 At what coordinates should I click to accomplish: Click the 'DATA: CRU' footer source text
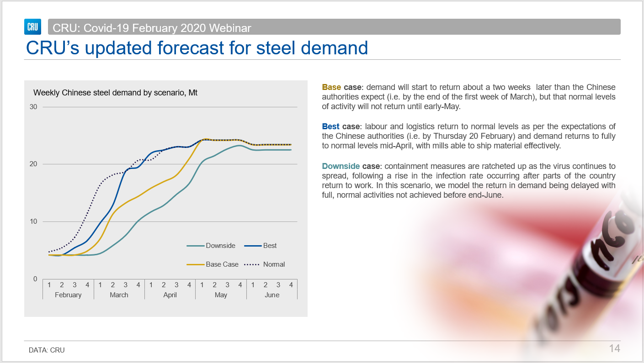(x=47, y=350)
